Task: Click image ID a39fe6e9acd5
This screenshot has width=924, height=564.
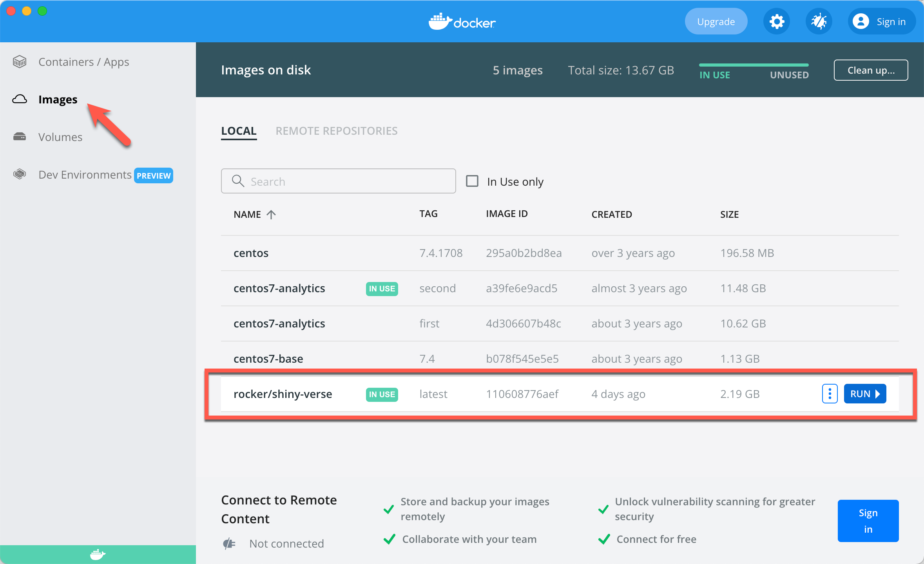Action: (x=522, y=288)
